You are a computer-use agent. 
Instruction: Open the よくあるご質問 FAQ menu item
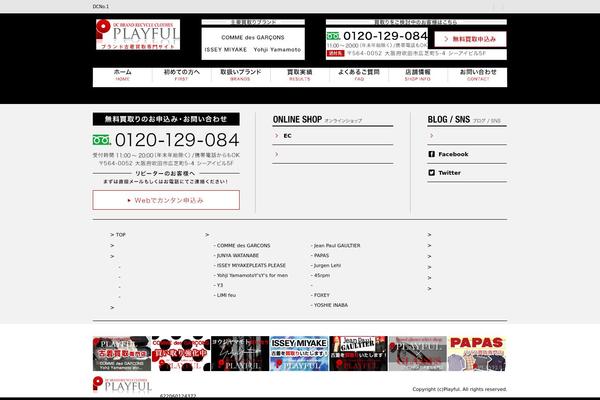point(359,75)
